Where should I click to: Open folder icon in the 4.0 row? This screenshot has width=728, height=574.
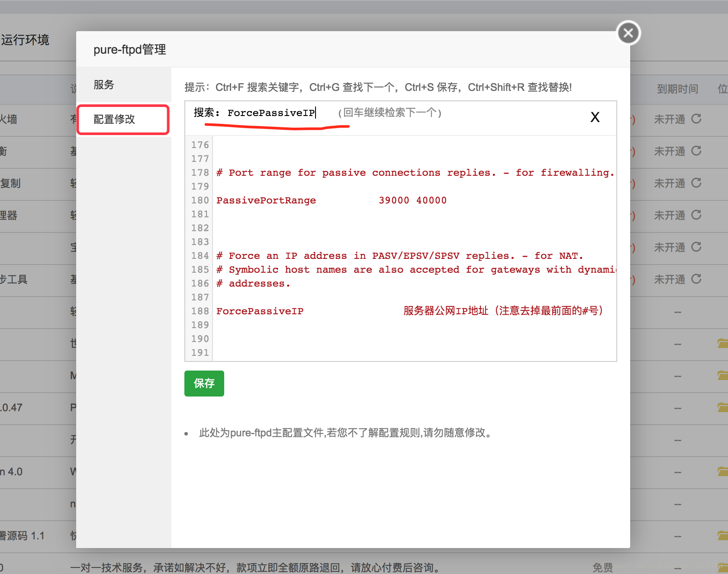pyautogui.click(x=722, y=471)
